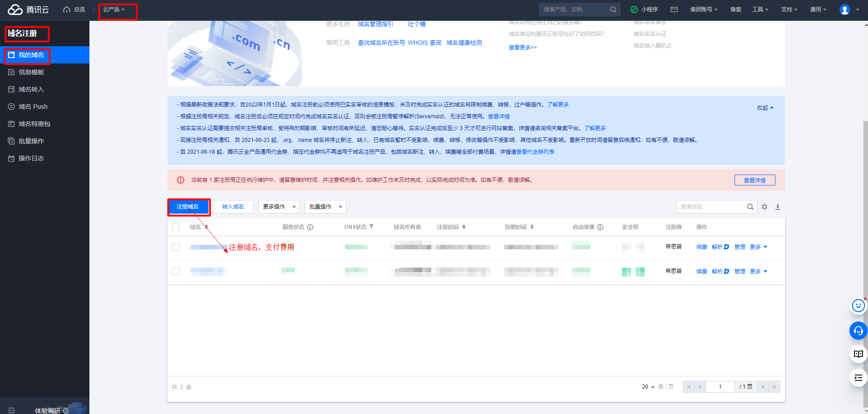Image resolution: width=868 pixels, height=414 pixels.
Task: Open the floating list menu button
Action: coord(858,378)
